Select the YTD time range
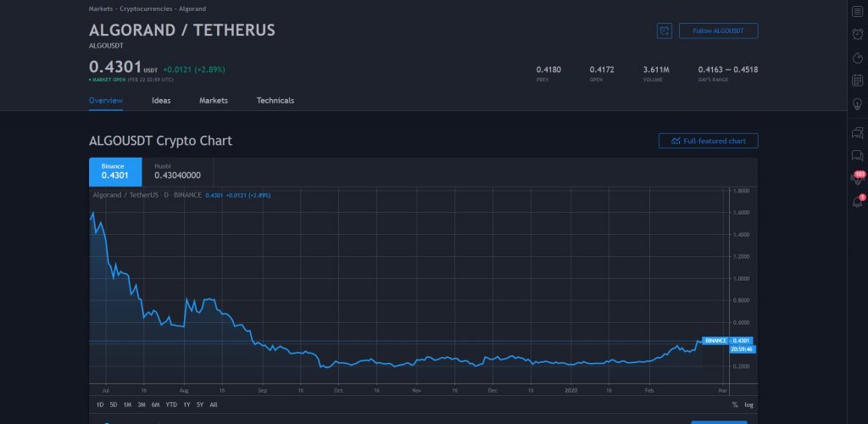 point(171,404)
